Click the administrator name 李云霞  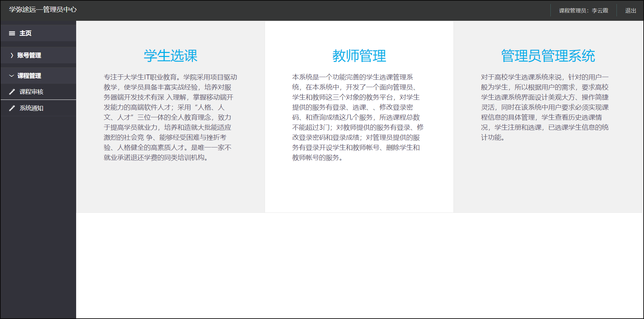601,10
